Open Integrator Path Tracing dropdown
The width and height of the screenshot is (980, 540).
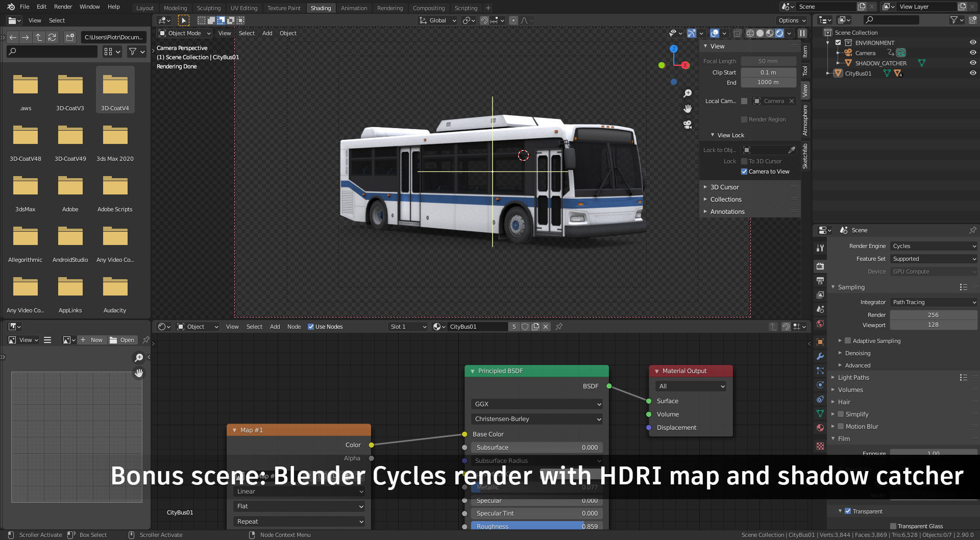pos(934,302)
